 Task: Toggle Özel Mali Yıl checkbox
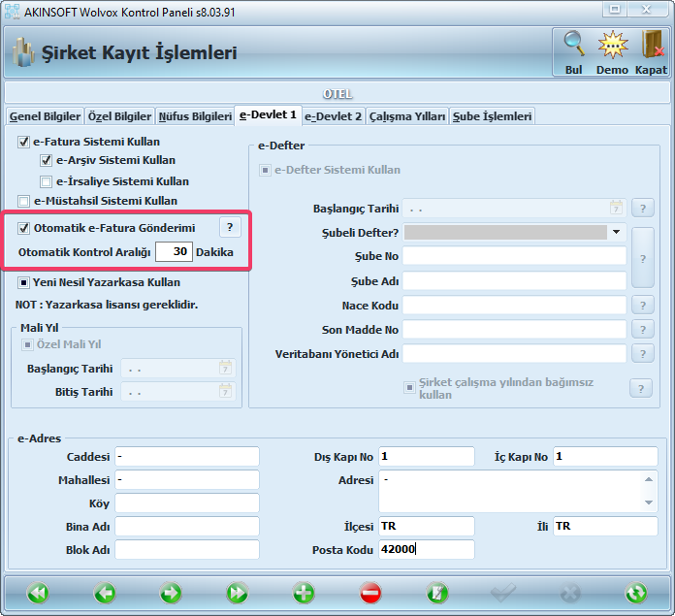coord(27,344)
